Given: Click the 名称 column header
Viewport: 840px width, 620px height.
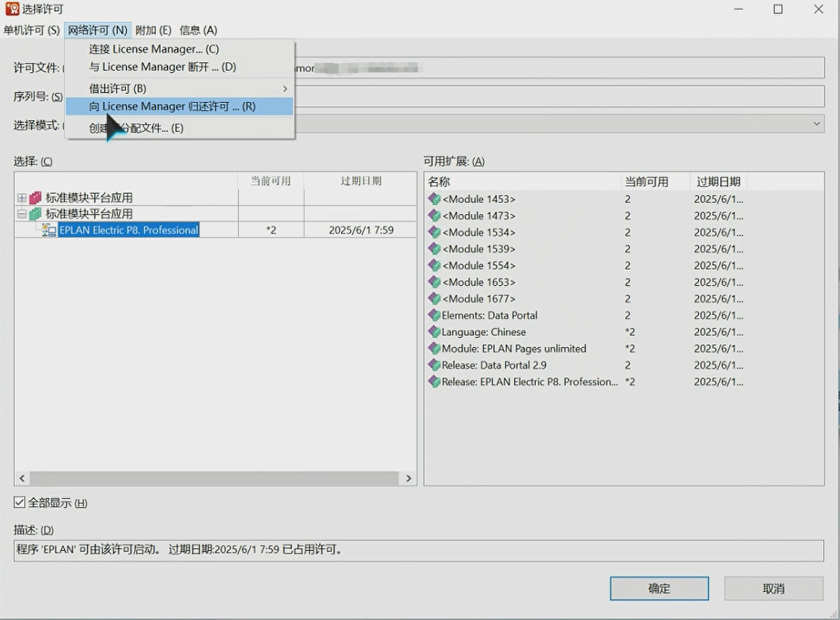Looking at the screenshot, I should coord(523,181).
